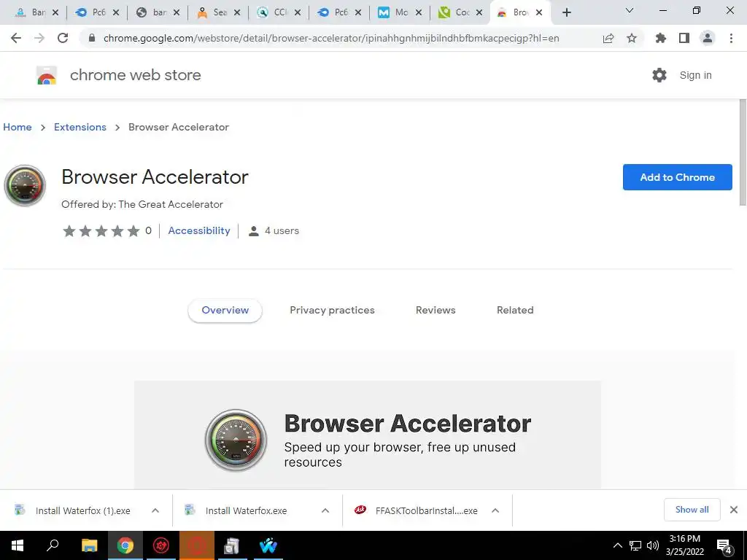Close the downloads bar

coord(734,510)
